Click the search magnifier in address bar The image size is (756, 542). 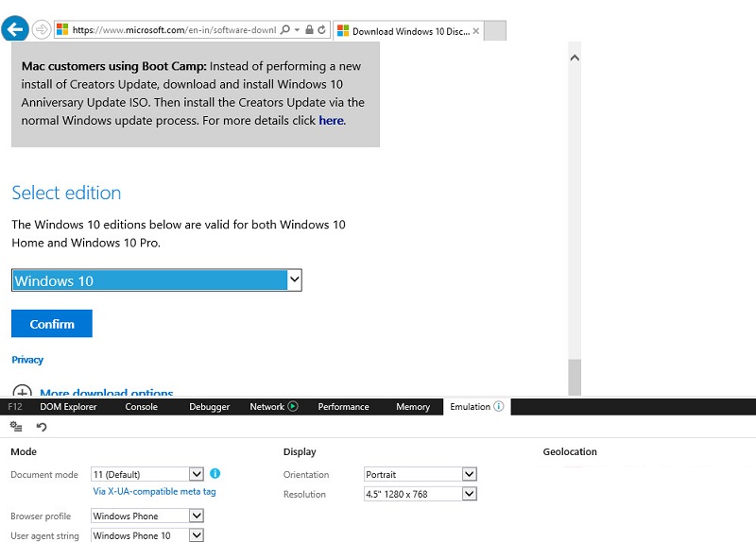(x=285, y=30)
